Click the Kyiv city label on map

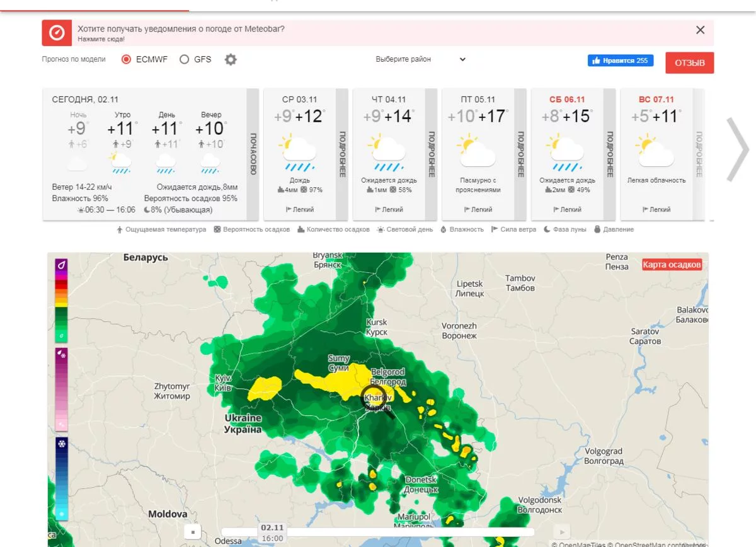(223, 383)
